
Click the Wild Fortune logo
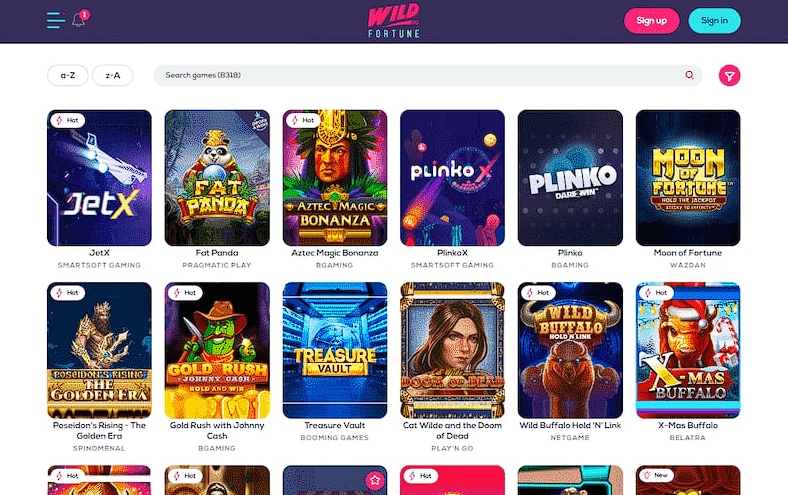pos(393,21)
